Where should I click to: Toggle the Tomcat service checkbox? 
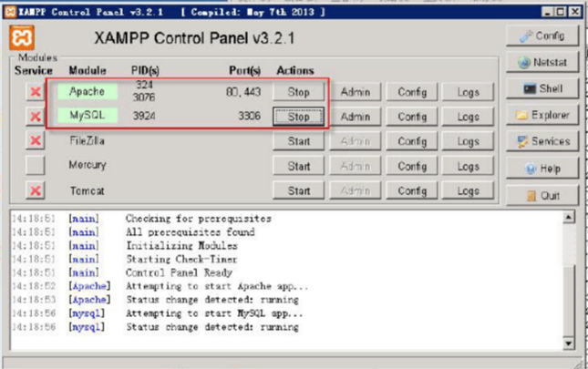pos(36,190)
